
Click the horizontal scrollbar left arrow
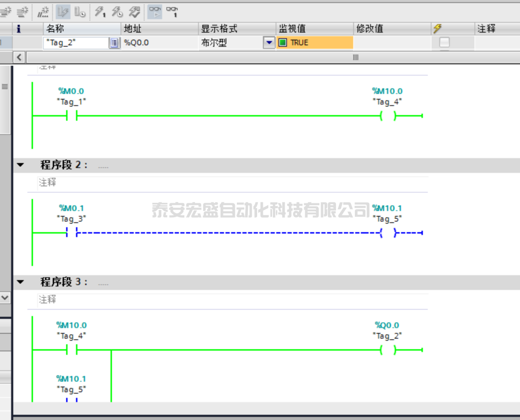(19, 57)
